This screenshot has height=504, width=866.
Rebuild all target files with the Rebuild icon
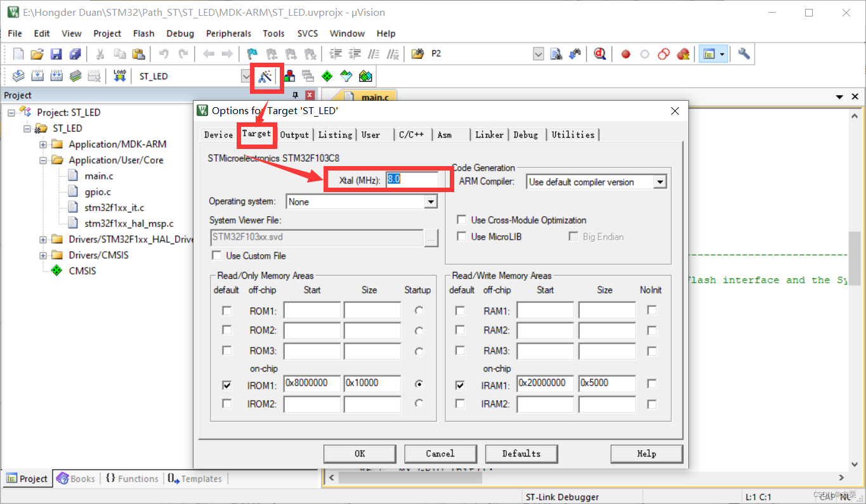[x=56, y=76]
